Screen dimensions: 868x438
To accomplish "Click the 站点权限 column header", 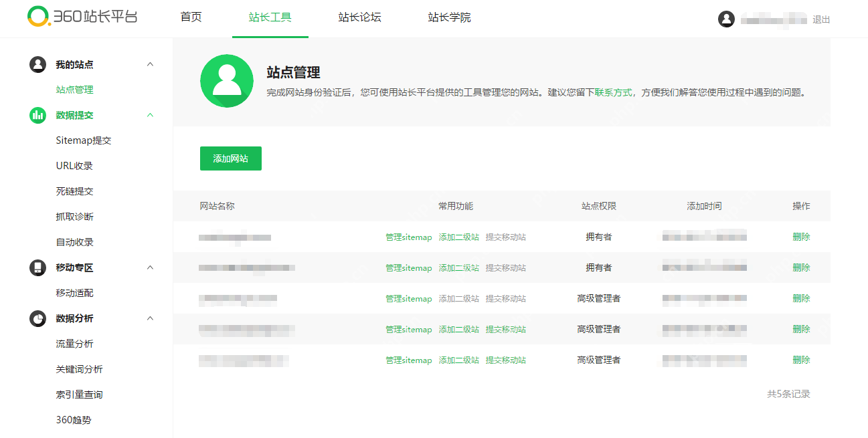I will coord(599,206).
